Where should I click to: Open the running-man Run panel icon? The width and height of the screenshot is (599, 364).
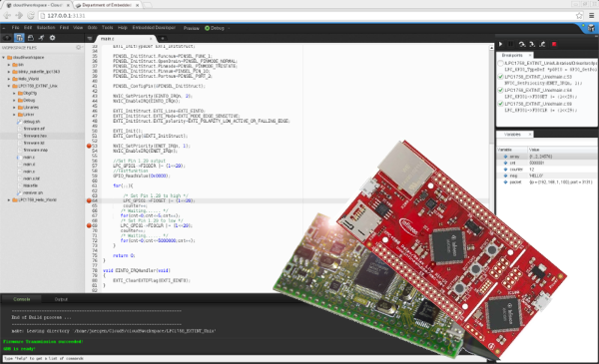(x=41, y=38)
